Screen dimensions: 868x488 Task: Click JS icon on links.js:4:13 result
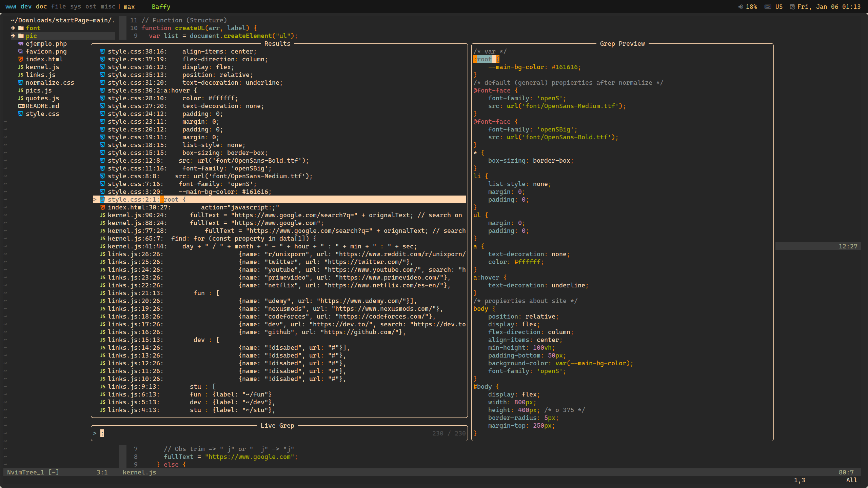click(102, 410)
